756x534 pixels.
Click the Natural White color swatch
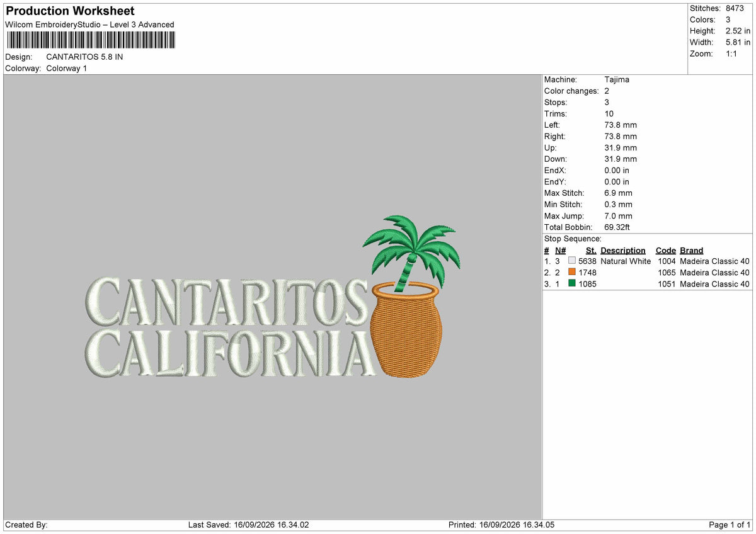[572, 261]
